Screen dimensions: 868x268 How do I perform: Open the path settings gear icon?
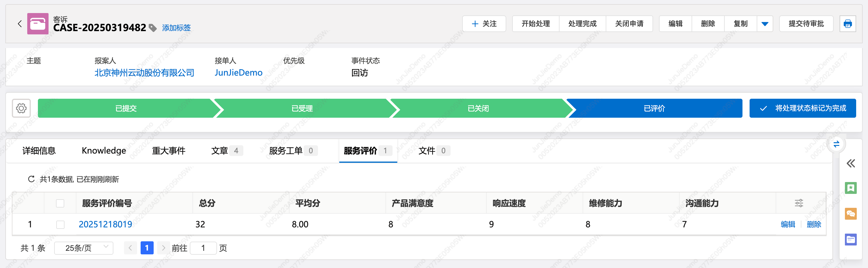(x=21, y=108)
